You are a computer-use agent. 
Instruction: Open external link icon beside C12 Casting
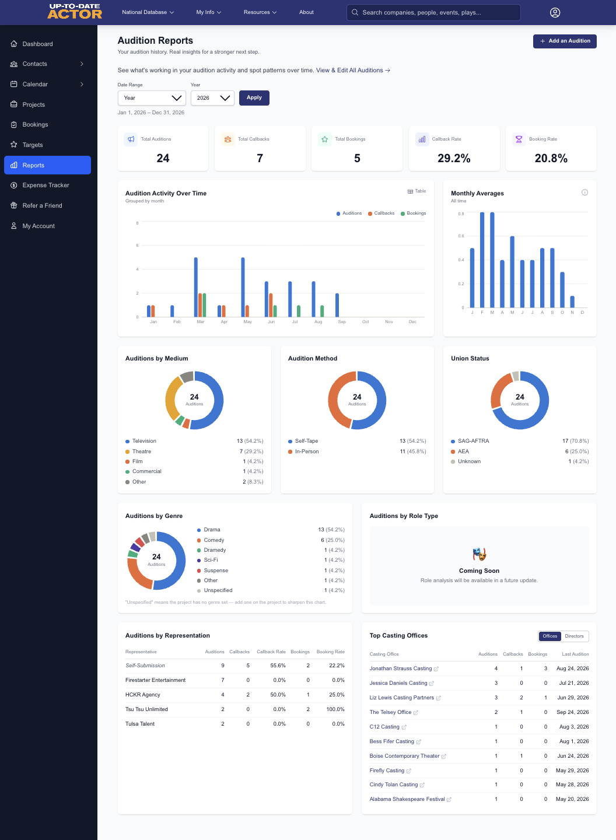pyautogui.click(x=404, y=727)
